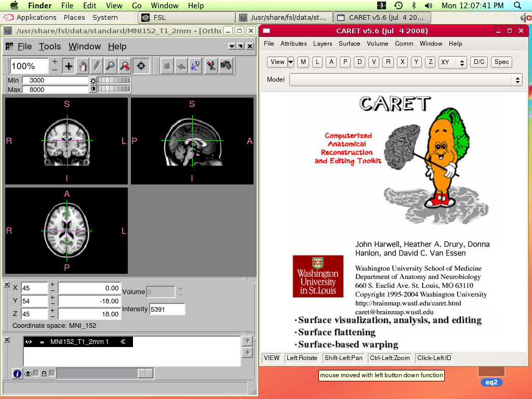Click the half-circle contrast icon
The width and height of the screenshot is (532, 399).
coord(93,89)
